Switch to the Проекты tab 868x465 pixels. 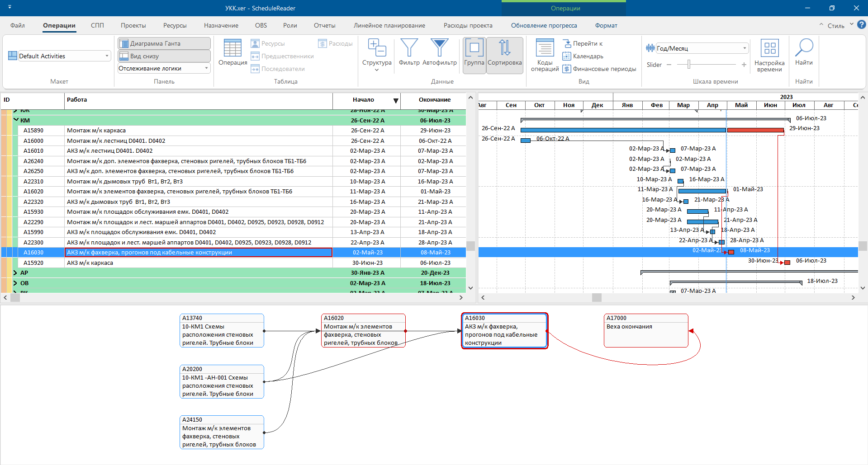133,25
